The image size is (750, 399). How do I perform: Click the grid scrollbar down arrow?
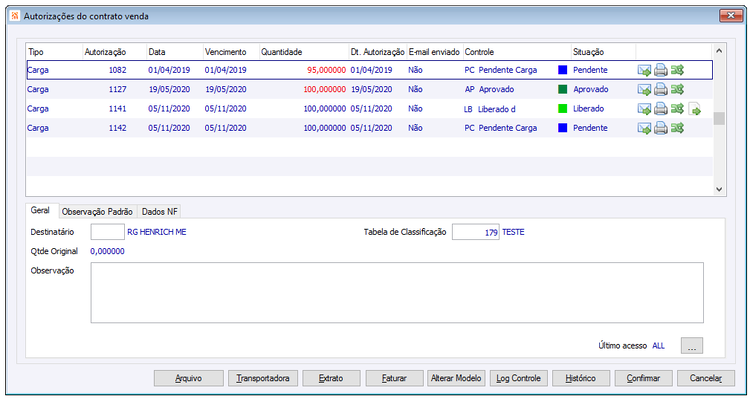click(719, 189)
